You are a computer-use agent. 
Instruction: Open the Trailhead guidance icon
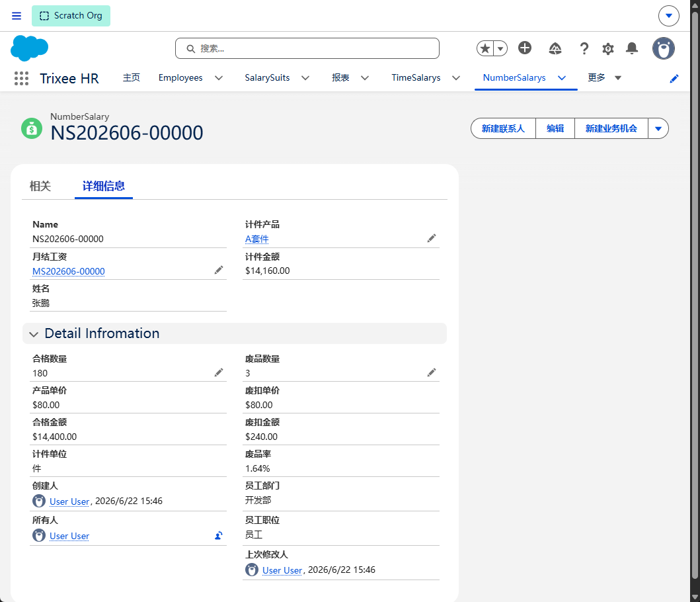[x=555, y=48]
